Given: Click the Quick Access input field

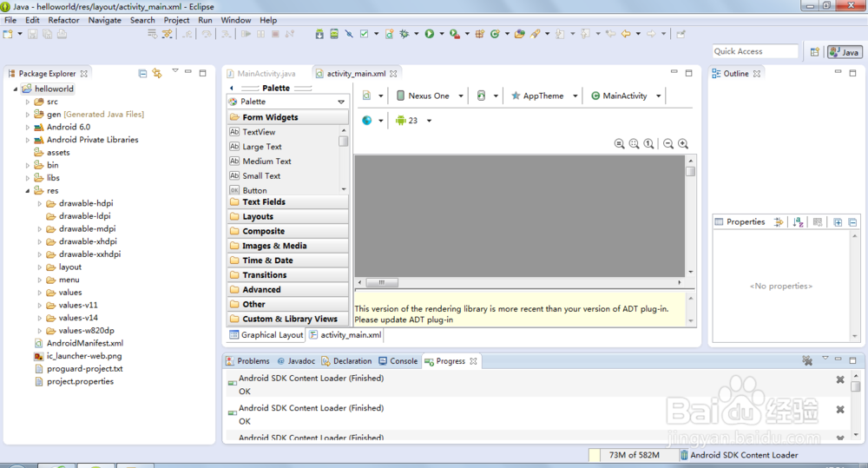Looking at the screenshot, I should [756, 51].
